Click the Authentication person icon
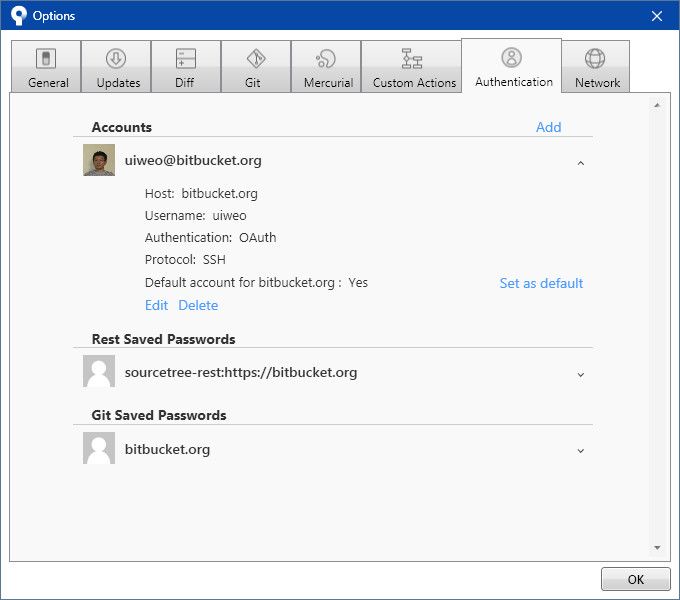Image resolution: width=680 pixels, height=600 pixels. (x=512, y=57)
